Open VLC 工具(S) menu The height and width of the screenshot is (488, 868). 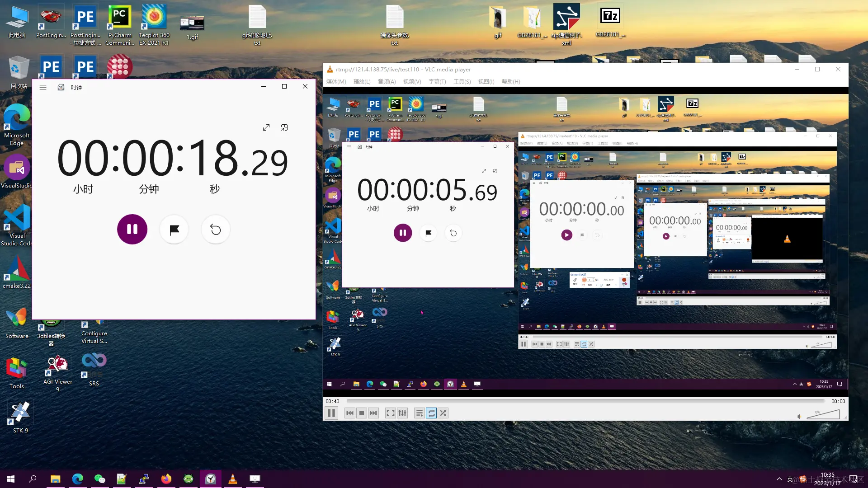pos(462,82)
